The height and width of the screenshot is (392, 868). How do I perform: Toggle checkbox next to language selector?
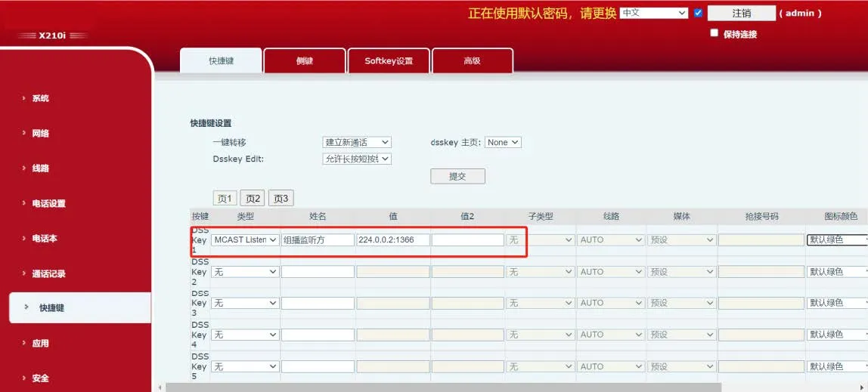(x=698, y=13)
